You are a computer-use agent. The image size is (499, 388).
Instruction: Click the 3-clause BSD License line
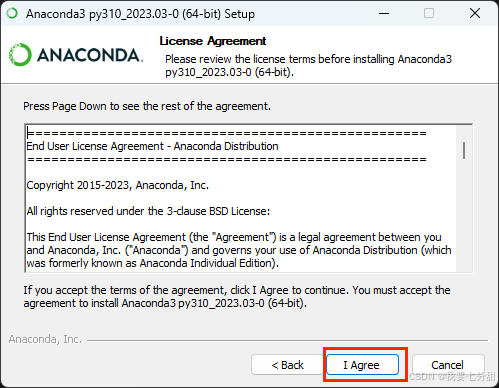pyautogui.click(x=148, y=211)
